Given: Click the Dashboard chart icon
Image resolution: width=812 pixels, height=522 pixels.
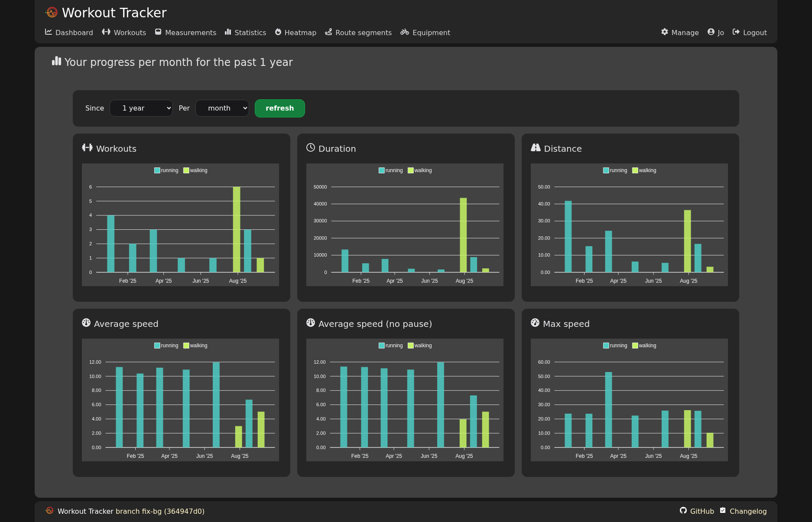Looking at the screenshot, I should click(x=49, y=32).
